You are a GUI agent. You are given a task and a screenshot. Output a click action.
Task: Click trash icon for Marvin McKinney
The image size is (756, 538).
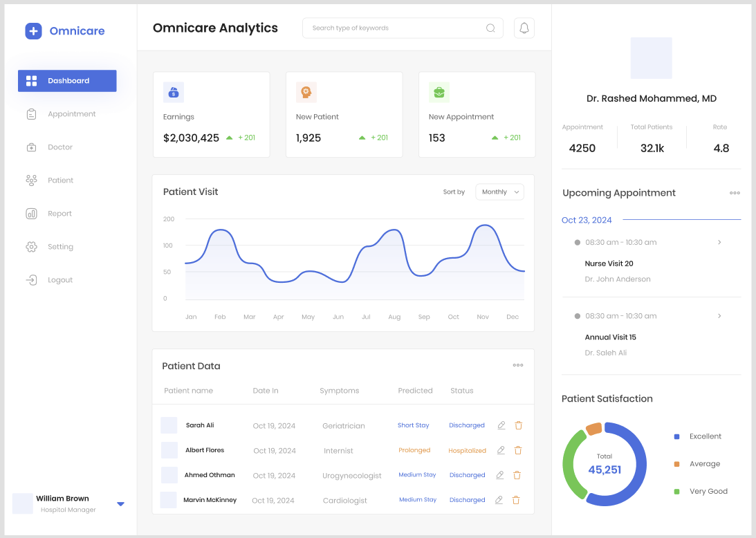coord(516,500)
